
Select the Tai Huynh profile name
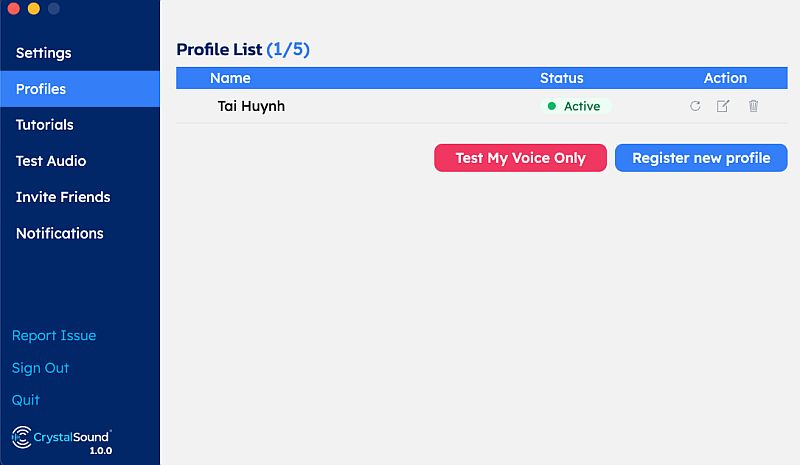point(251,106)
